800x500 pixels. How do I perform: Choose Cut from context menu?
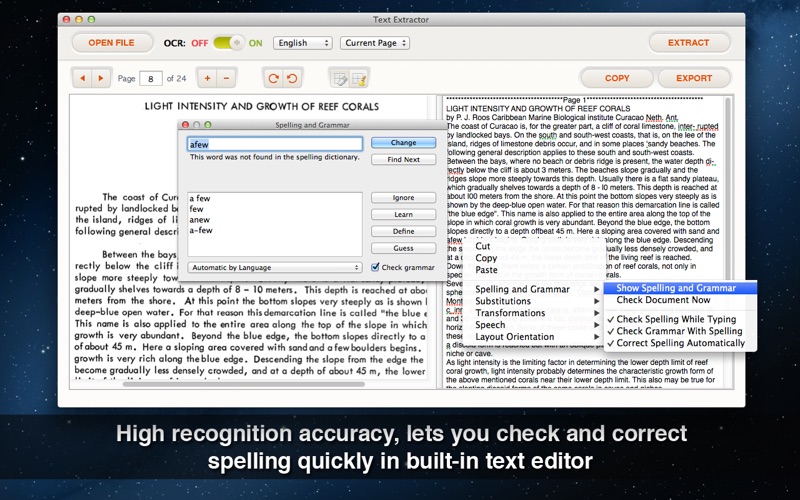coord(483,246)
